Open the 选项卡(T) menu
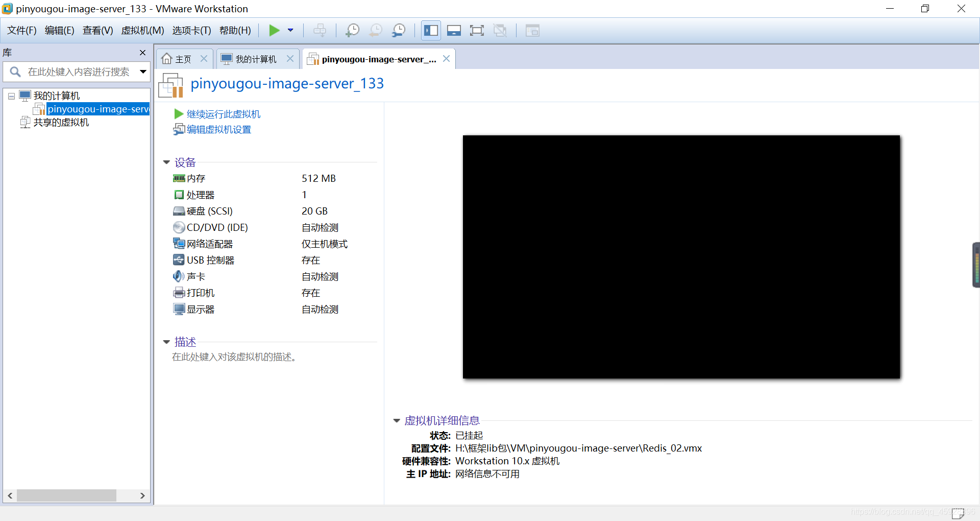 (191, 31)
